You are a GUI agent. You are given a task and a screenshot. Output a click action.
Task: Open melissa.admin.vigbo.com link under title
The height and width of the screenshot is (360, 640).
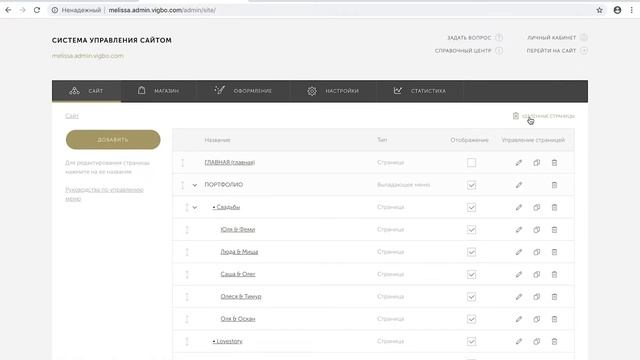(x=88, y=56)
